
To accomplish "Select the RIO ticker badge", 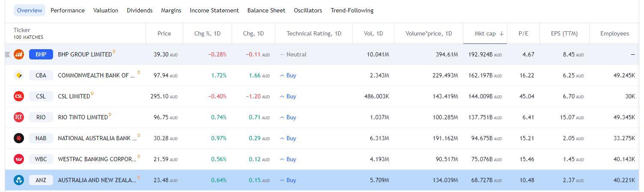I will (41, 117).
